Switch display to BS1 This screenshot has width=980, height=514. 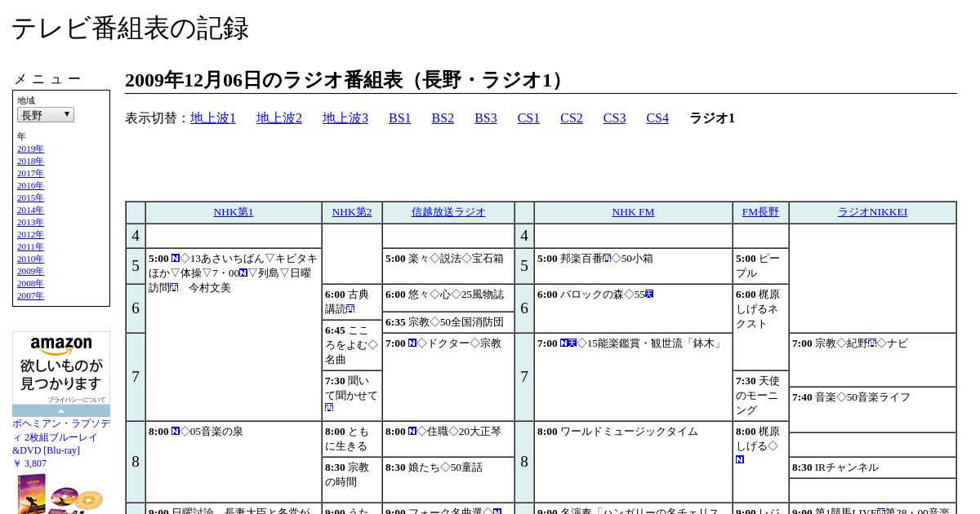click(x=400, y=118)
